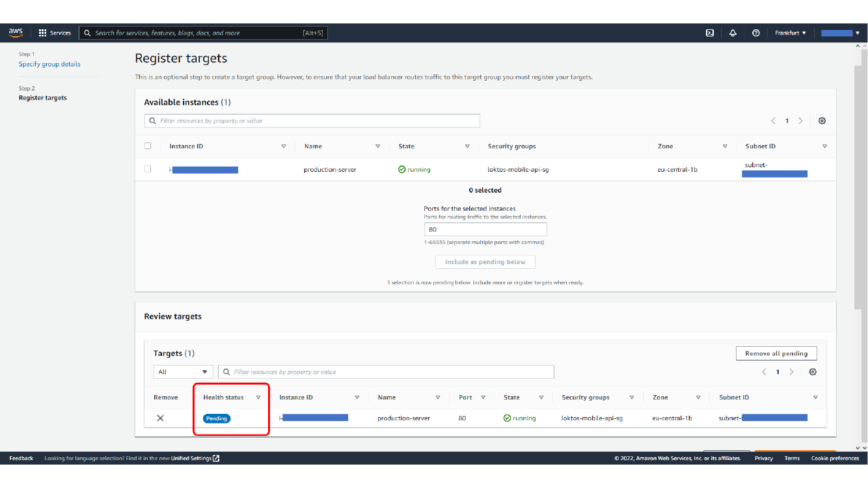Focus the Targets filter resources field
Screen dimensions: 868x488
tap(386, 372)
